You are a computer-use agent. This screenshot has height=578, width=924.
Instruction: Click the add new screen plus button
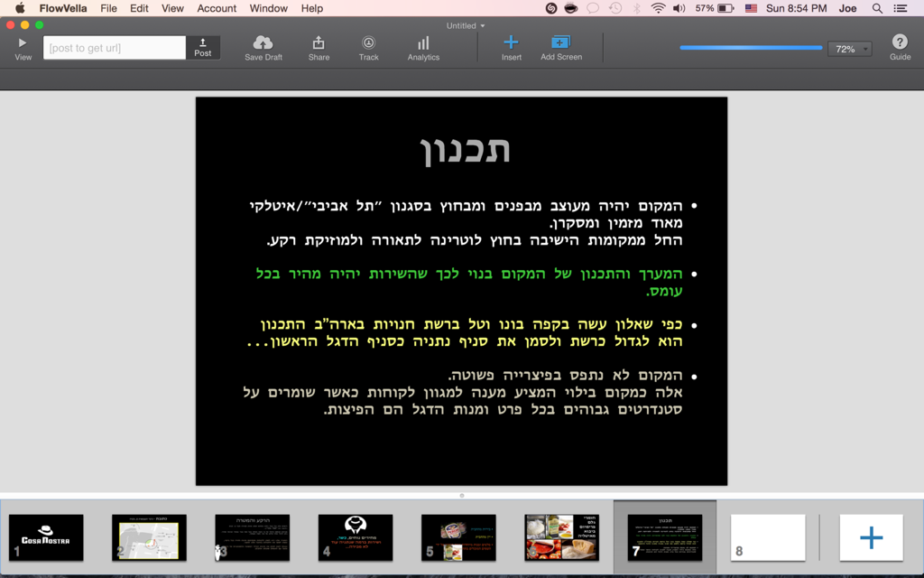tap(871, 538)
